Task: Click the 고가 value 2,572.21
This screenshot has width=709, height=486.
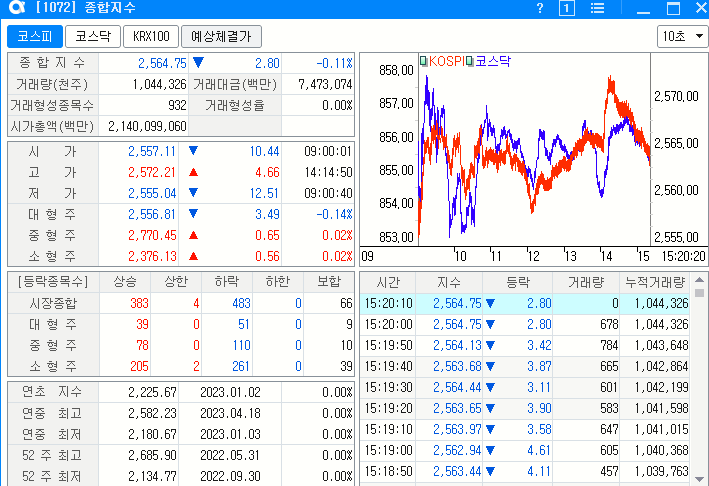Action: (x=152, y=172)
